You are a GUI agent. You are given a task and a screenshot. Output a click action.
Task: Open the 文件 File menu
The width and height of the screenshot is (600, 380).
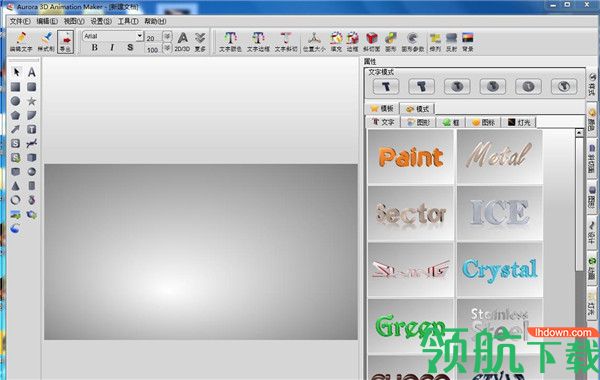20,21
